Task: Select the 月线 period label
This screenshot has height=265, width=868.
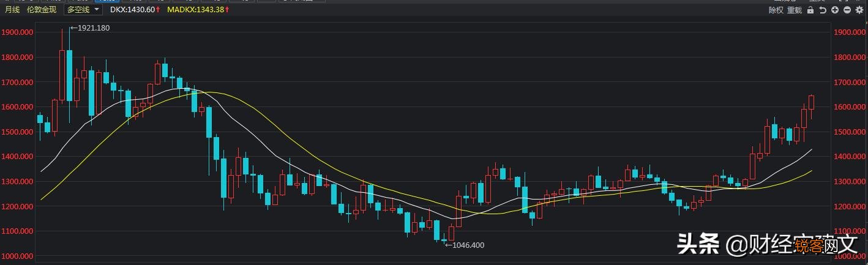Action: pyautogui.click(x=12, y=10)
